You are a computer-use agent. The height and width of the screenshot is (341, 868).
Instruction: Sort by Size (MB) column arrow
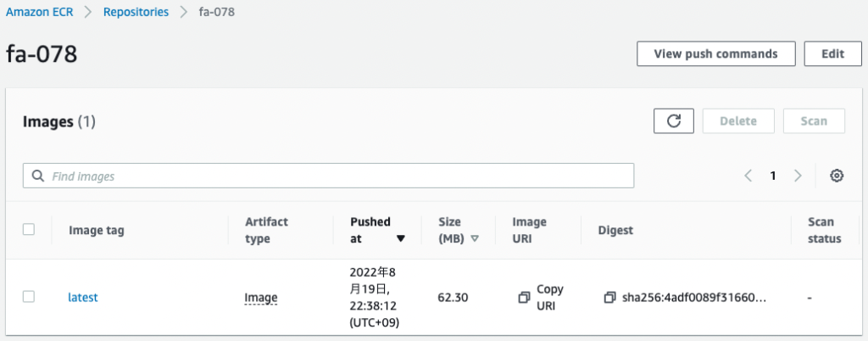click(x=475, y=238)
